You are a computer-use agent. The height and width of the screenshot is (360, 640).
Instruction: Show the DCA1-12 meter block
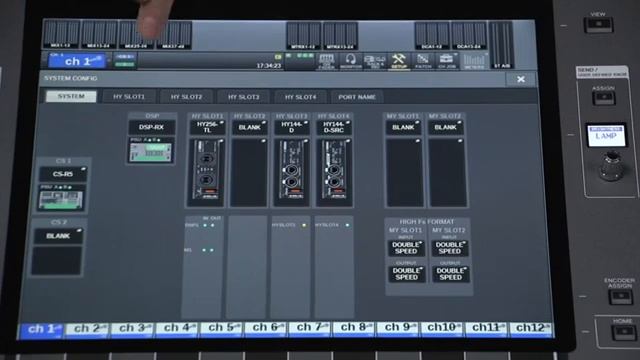coord(432,36)
